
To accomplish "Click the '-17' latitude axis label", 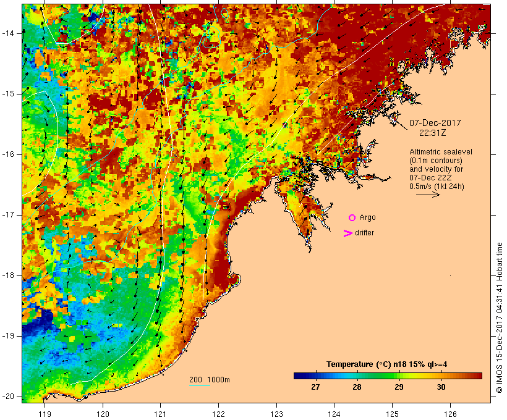I will coord(9,215).
